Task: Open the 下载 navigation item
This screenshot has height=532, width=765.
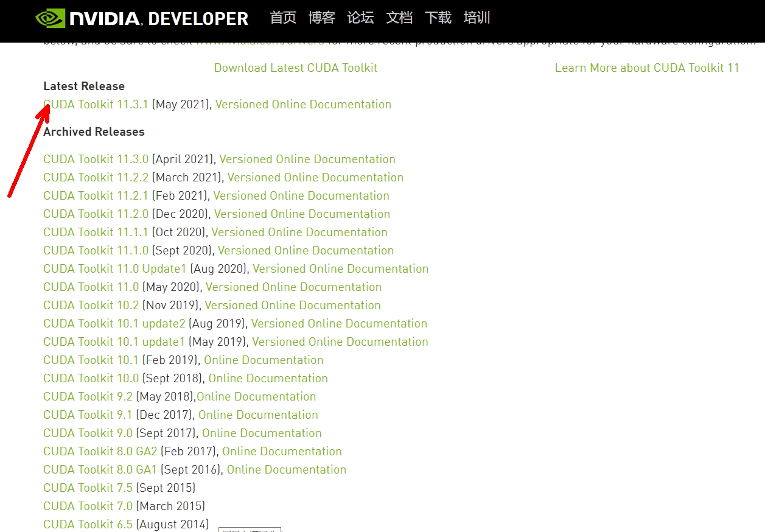Action: coord(438,18)
